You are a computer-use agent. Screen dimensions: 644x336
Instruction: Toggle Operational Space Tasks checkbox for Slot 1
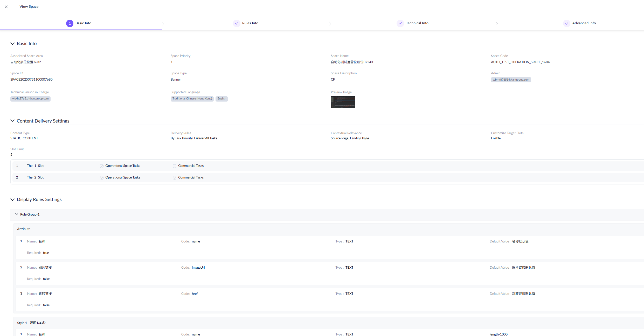(102, 166)
